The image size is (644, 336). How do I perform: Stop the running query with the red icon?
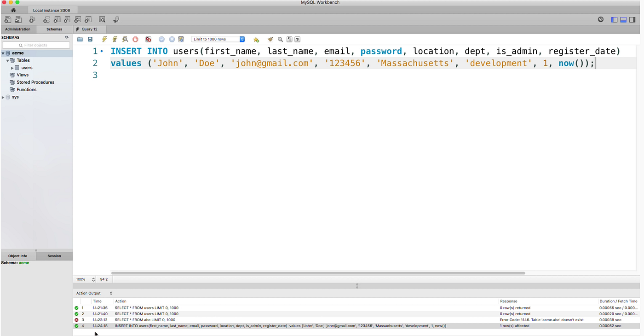[x=135, y=39]
